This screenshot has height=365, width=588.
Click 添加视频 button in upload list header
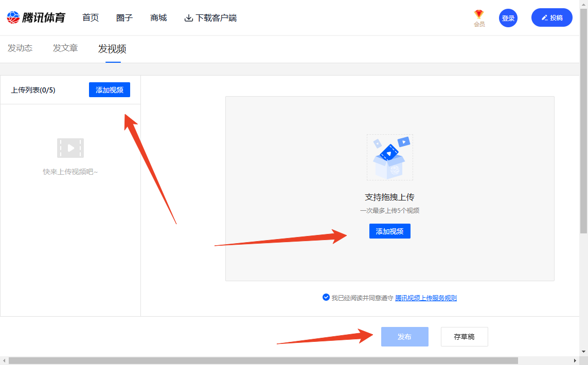click(110, 89)
